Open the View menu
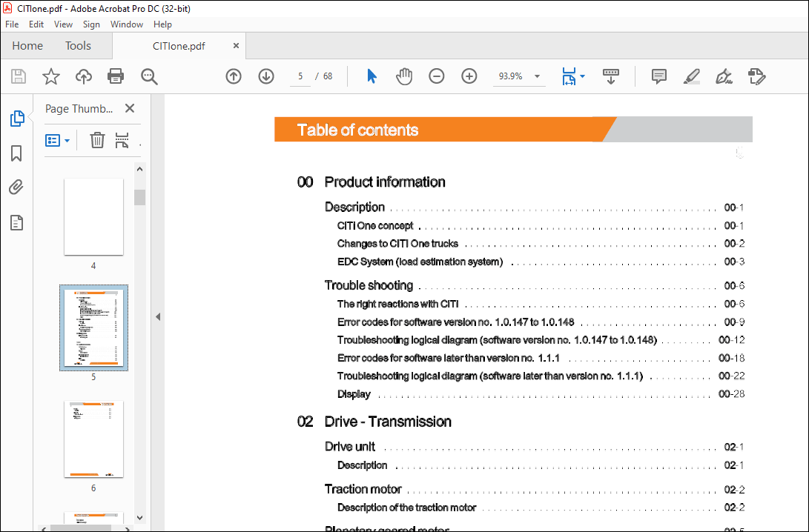This screenshot has width=809, height=532. [63, 24]
